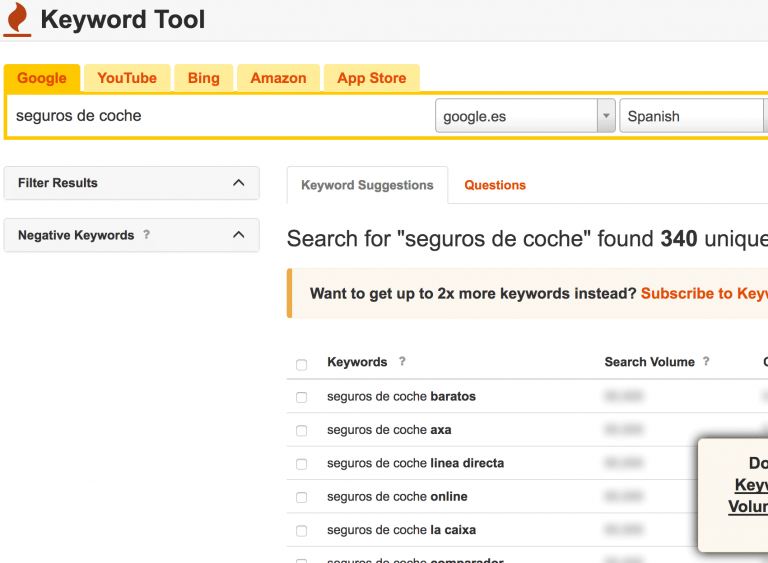Click the keyword search input field

click(220, 116)
